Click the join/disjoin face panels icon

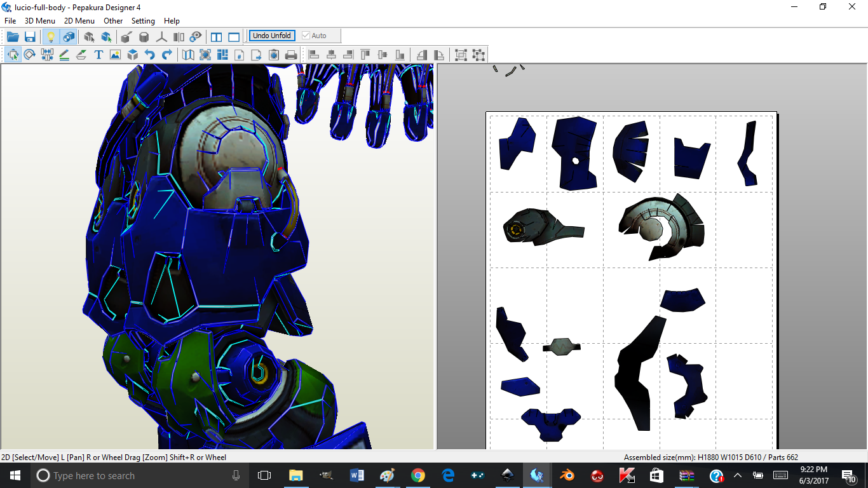[179, 36]
